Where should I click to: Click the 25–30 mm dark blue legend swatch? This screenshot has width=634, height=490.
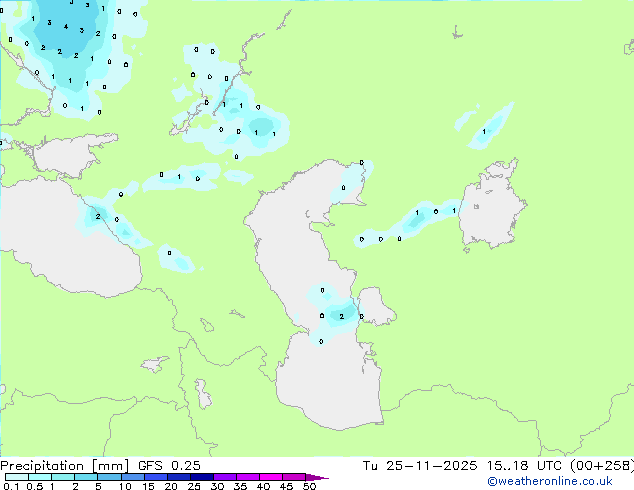[202, 477]
